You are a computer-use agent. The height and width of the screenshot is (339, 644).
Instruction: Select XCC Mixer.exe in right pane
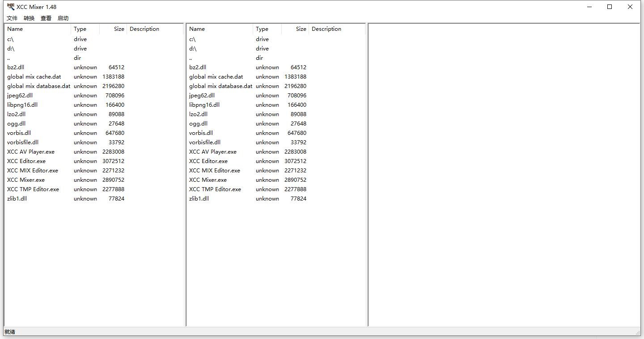point(208,180)
